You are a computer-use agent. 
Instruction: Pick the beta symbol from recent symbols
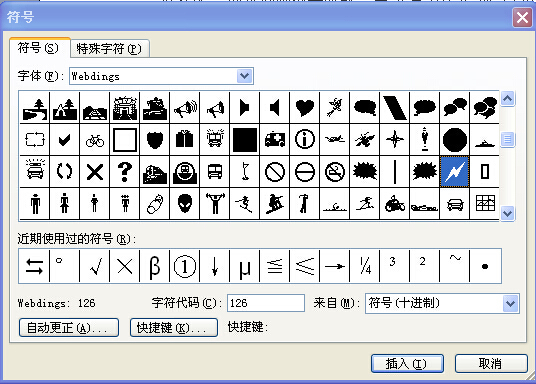pos(155,266)
